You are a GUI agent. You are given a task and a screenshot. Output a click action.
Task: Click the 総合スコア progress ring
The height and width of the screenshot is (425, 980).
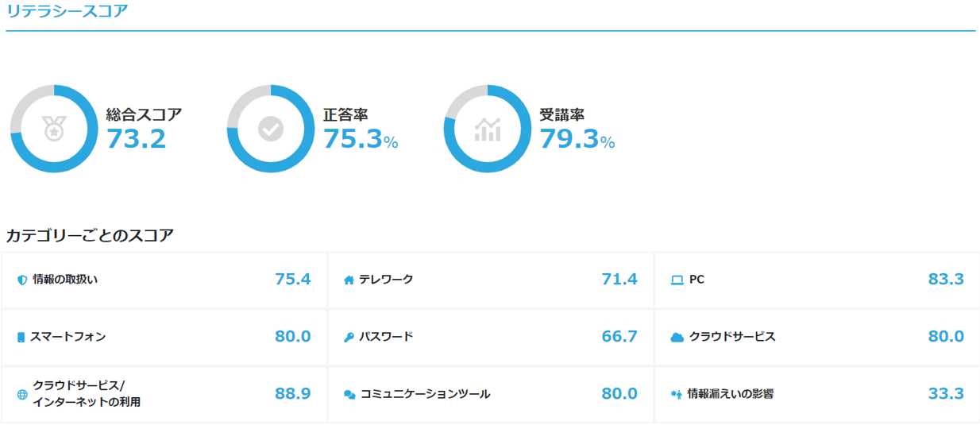tap(53, 129)
